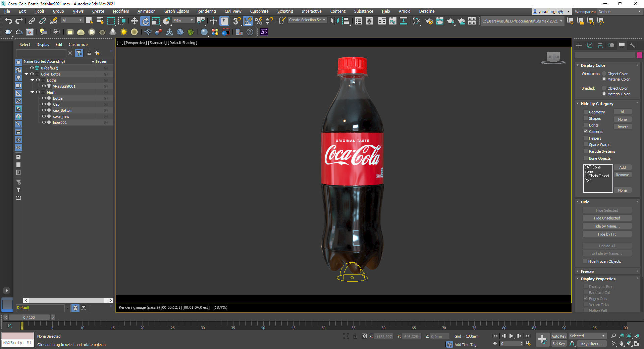The width and height of the screenshot is (644, 349).
Task: Open the Graph Editors menu
Action: tap(176, 11)
